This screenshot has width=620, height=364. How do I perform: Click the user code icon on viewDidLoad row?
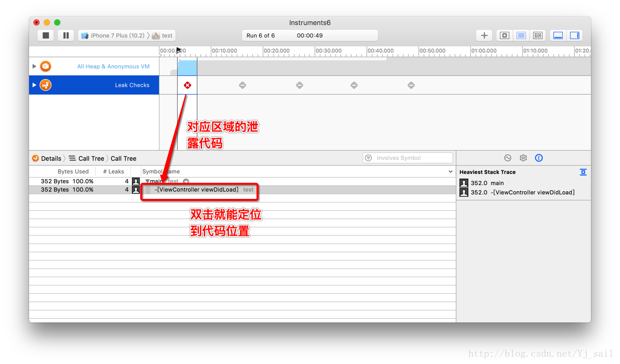(136, 190)
